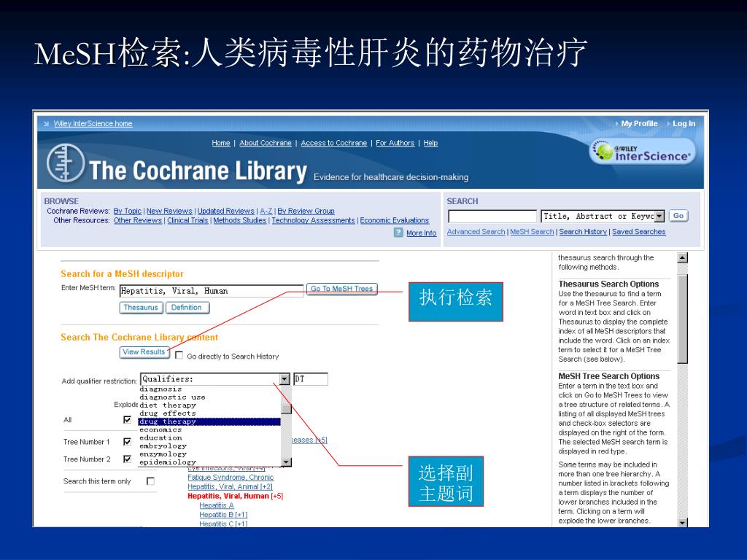Viewport: 747px width, 560px height.
Task: Open Search History link
Action: click(x=583, y=232)
